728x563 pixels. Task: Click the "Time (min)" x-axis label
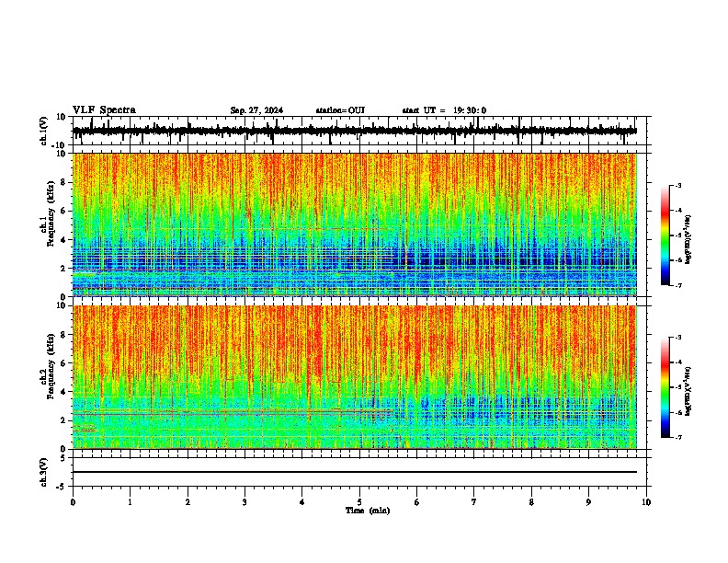coord(368,511)
